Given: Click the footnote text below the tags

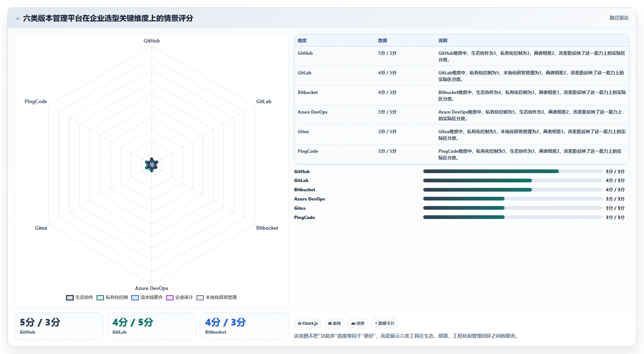Looking at the screenshot, I should tap(407, 336).
